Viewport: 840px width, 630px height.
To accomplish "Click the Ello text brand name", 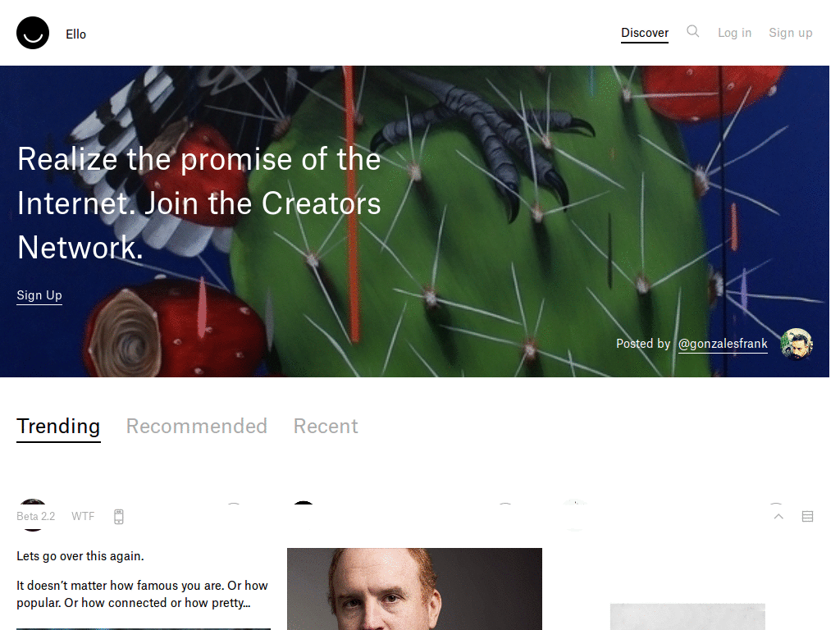I will (x=75, y=34).
